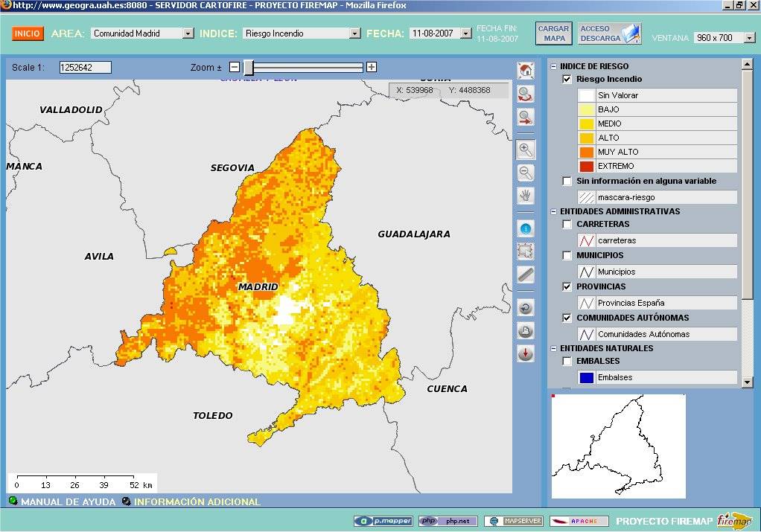This screenshot has width=761, height=532.
Task: Click the GUADALAJARA map label
Action: (x=414, y=234)
